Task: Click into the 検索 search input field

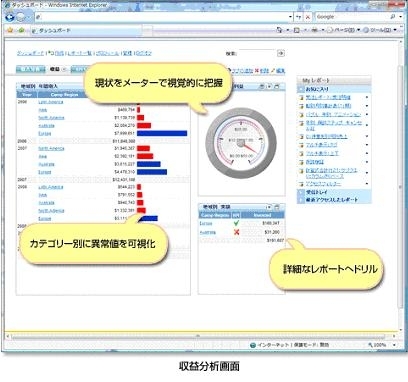Action: (x=257, y=53)
